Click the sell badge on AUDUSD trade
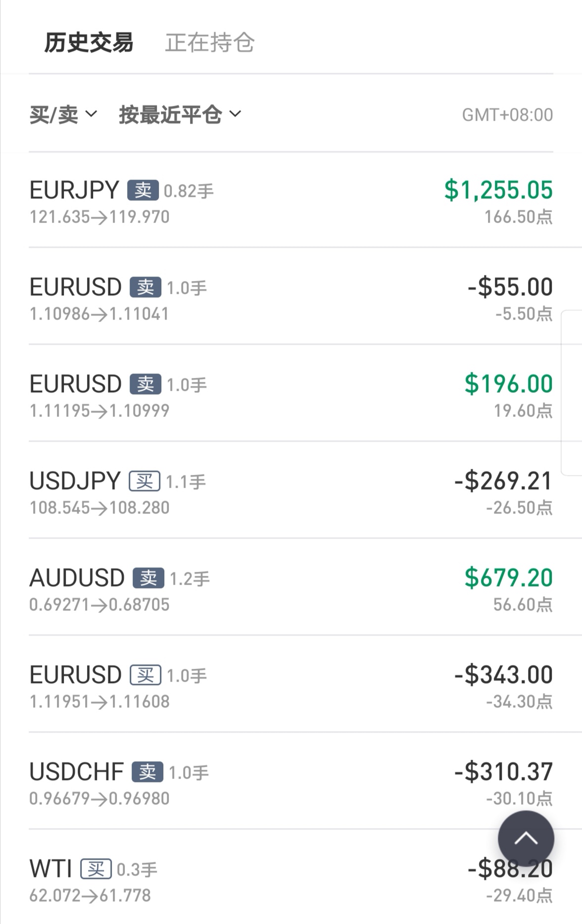Viewport: 582px width, 924px height. pyautogui.click(x=148, y=578)
